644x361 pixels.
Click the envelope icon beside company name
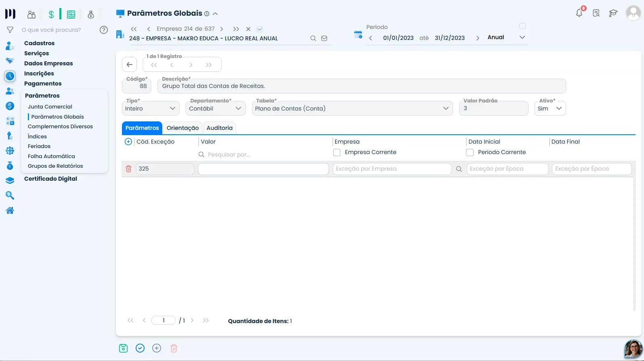pyautogui.click(x=324, y=38)
